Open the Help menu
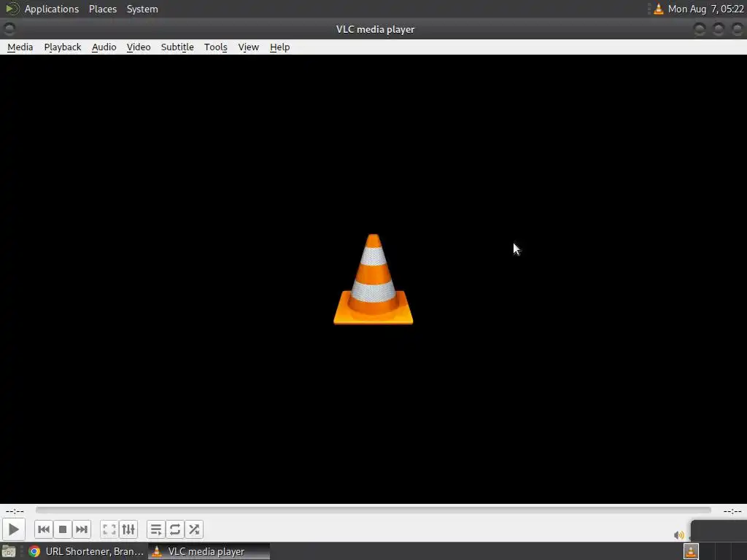 pos(279,47)
